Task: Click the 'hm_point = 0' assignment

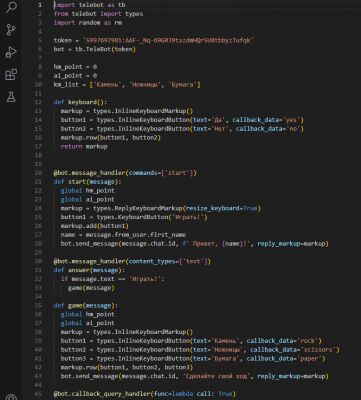Action: pyautogui.click(x=75, y=67)
